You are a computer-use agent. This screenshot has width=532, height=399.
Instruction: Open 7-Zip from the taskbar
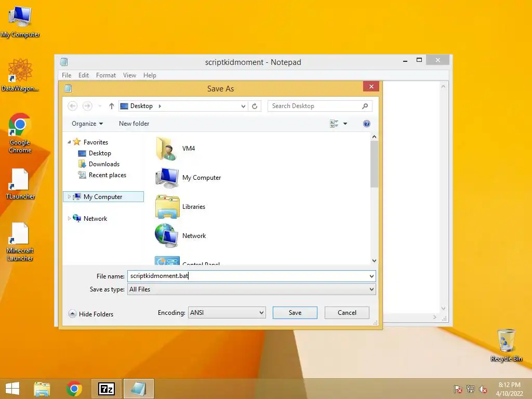pos(106,389)
